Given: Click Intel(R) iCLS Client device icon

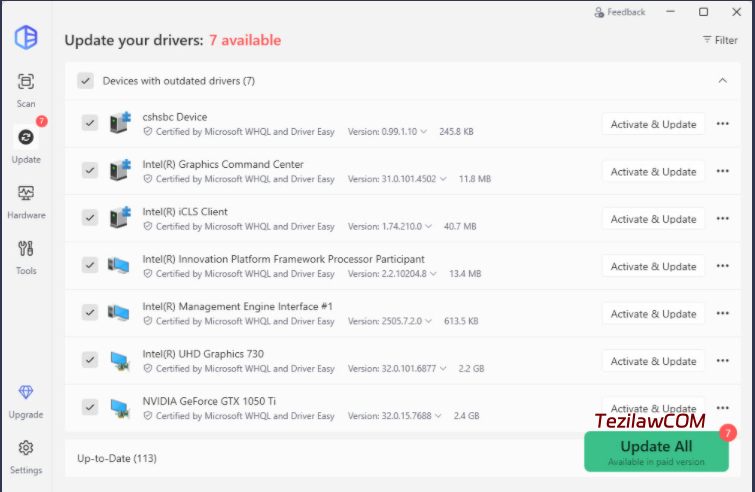Looking at the screenshot, I should point(120,217).
